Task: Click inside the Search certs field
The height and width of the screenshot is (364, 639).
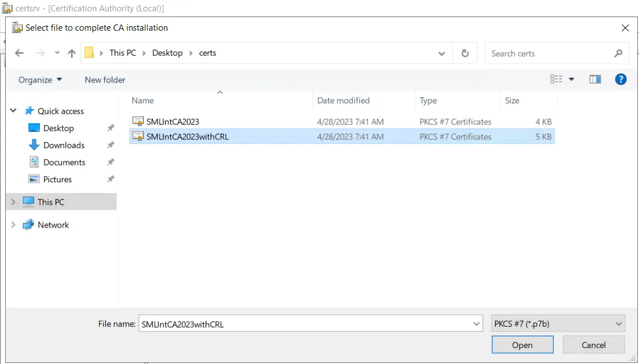Action: pyautogui.click(x=546, y=53)
